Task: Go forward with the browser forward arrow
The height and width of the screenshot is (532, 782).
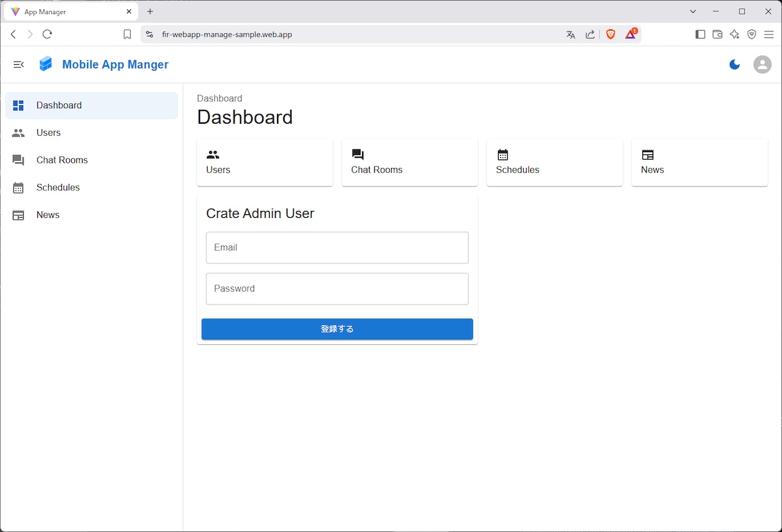Action: [x=30, y=35]
